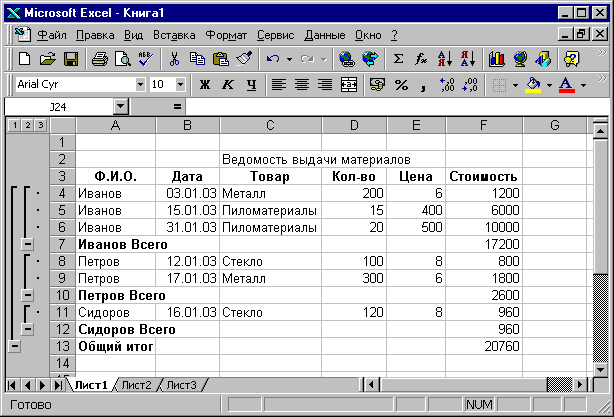Open the Map globe icon
614x417 pixels.
520,60
